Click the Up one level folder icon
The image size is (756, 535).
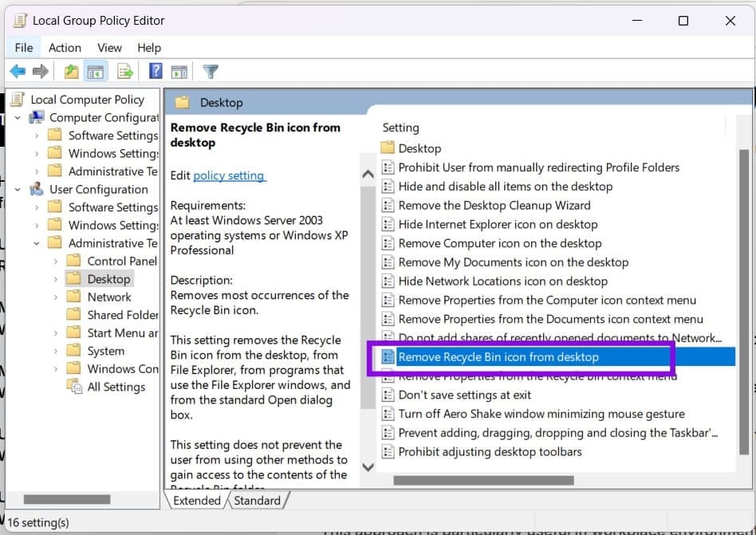[71, 72]
